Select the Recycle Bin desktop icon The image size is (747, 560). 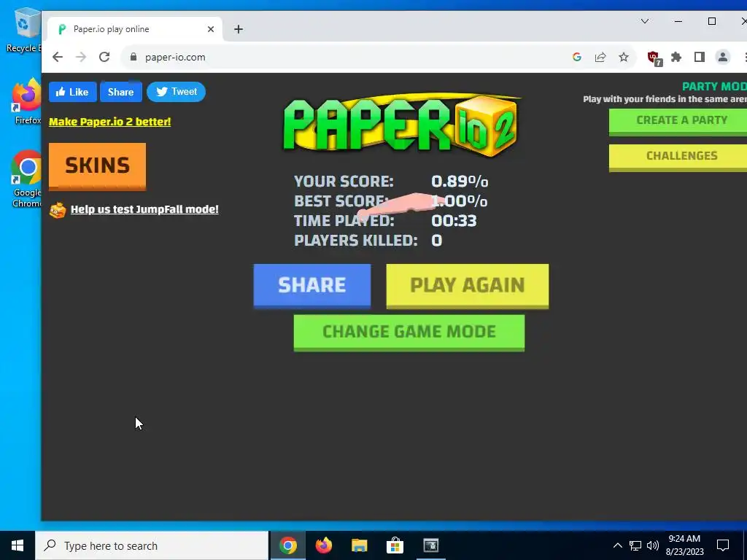[x=23, y=31]
